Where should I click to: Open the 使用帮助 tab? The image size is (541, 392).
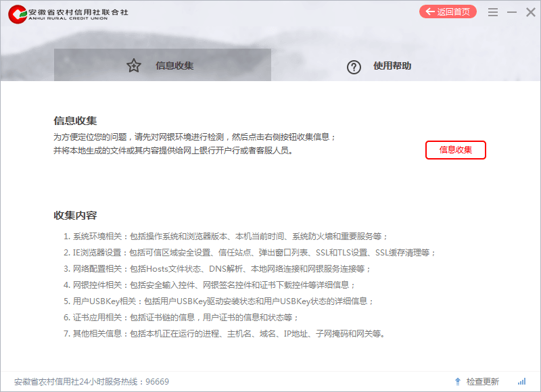(x=392, y=66)
